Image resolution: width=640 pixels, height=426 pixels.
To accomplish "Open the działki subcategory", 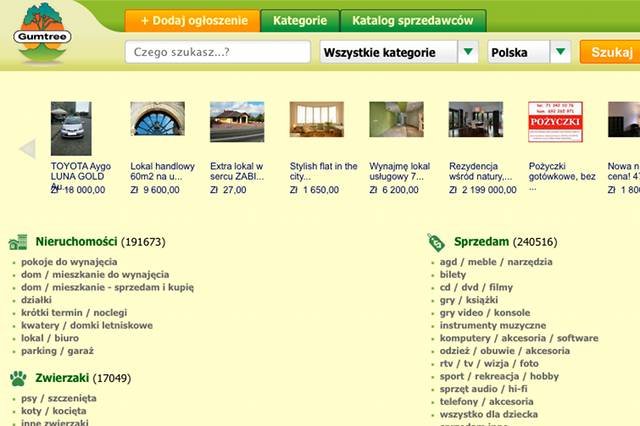I will pos(36,300).
